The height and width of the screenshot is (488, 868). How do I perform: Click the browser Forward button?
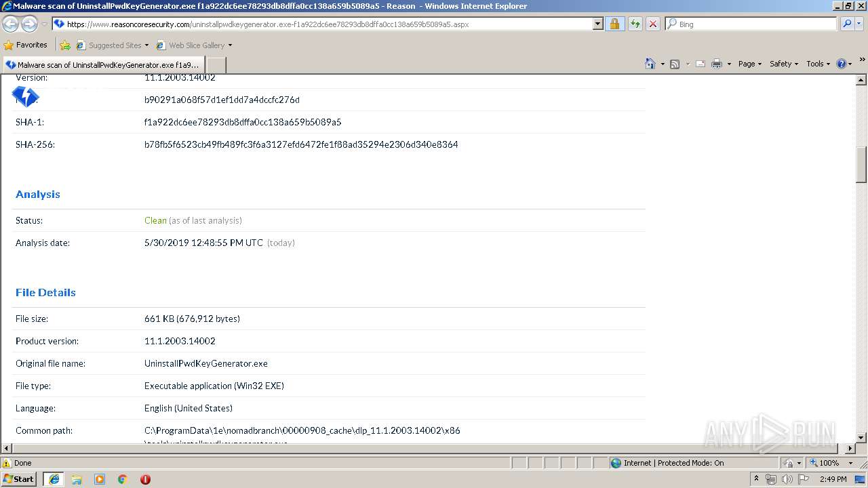pos(29,24)
